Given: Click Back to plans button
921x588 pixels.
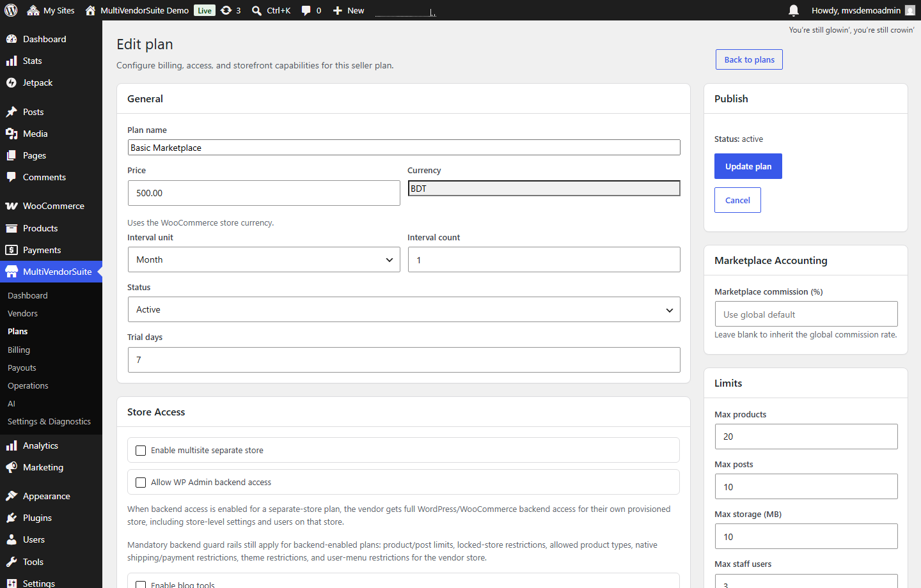Looking at the screenshot, I should (x=749, y=59).
